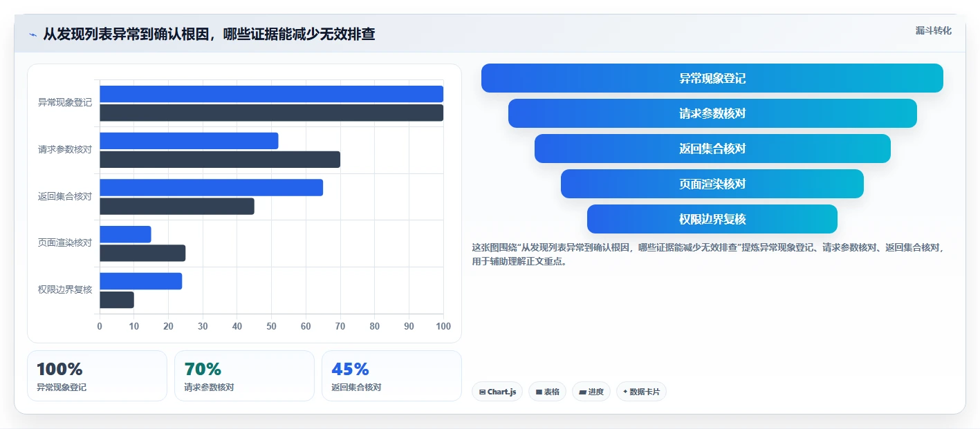
Task: Click the 表格 tag
Action: 547,392
